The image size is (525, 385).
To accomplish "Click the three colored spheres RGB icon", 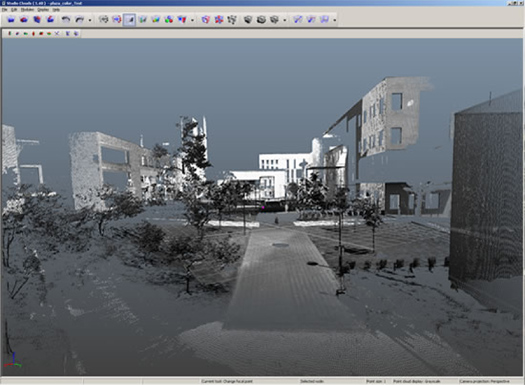I will coord(169,20).
